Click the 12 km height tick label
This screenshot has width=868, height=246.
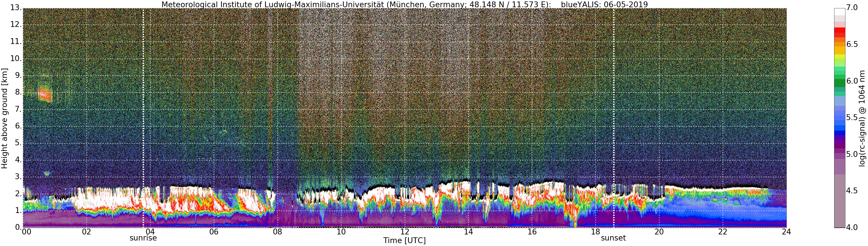tap(16, 25)
